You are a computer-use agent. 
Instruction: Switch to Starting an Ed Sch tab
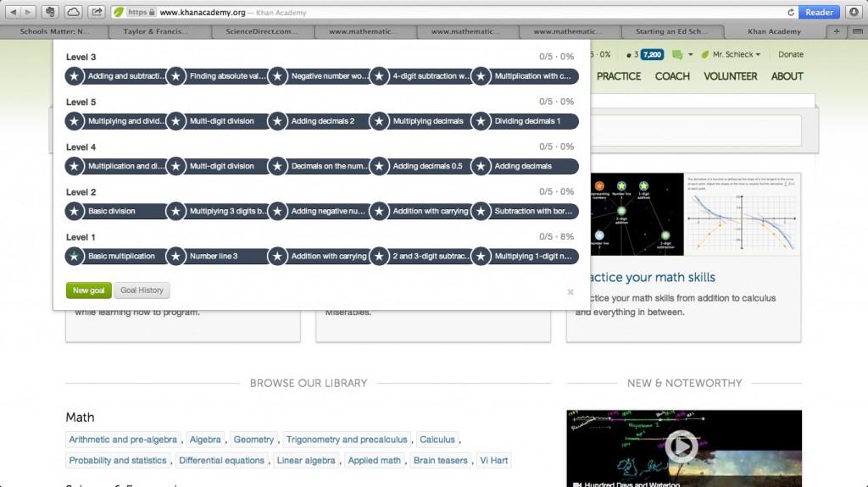(x=671, y=31)
